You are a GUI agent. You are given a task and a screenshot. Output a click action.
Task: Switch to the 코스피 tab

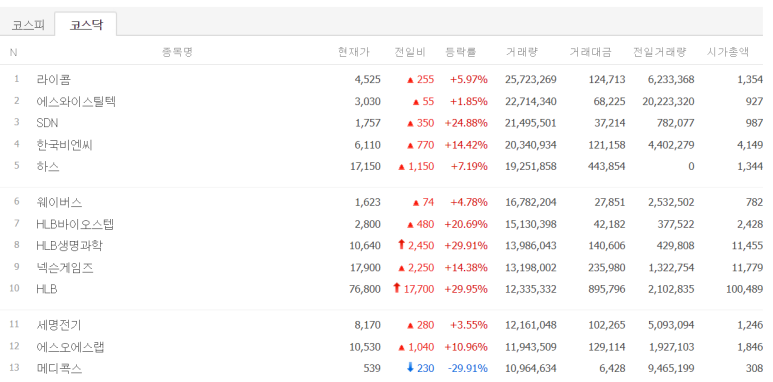[x=28, y=25]
